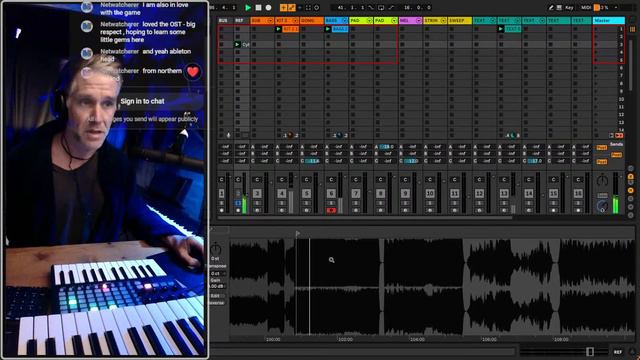Adjust the Master track pan knob
640x360 pixels.
click(x=602, y=180)
